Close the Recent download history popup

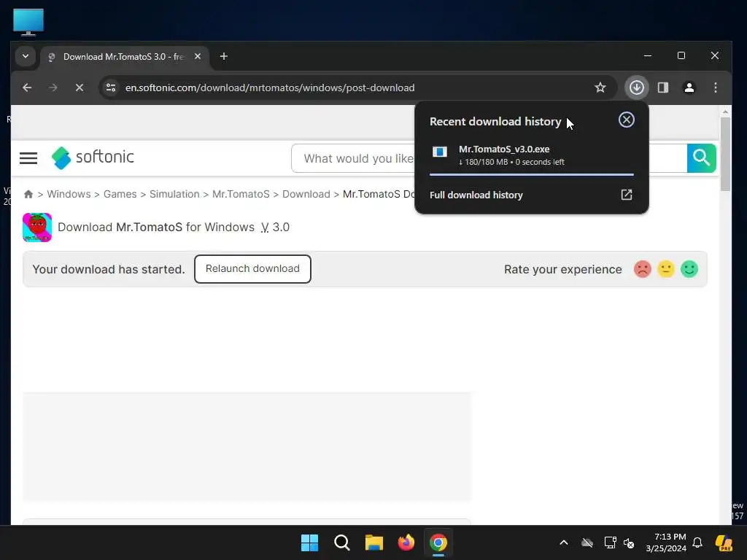click(627, 120)
